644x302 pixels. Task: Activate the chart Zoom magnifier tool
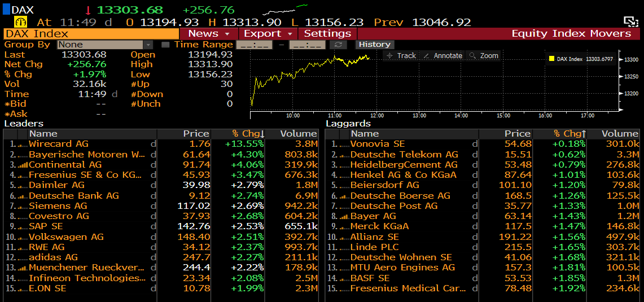(x=473, y=55)
